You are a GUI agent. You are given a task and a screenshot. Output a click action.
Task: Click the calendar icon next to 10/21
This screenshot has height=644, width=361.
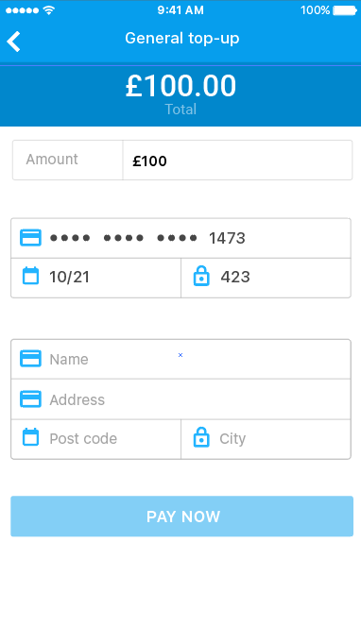pos(30,276)
